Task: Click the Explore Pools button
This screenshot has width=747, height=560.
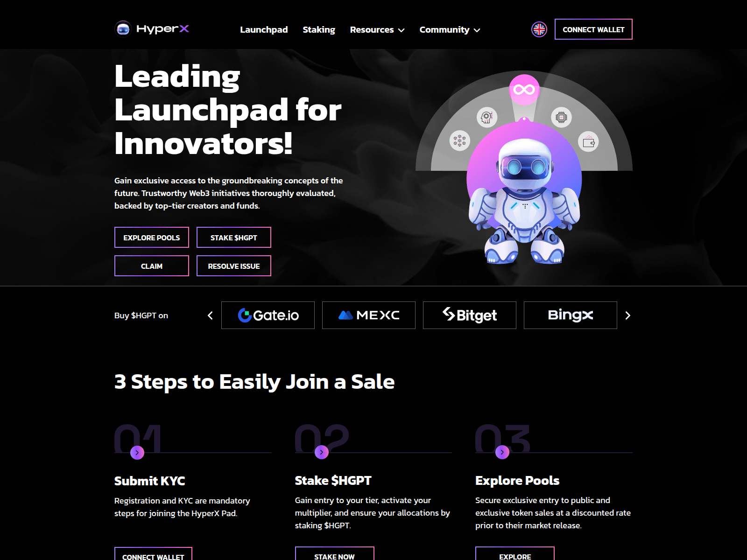Action: (x=152, y=238)
